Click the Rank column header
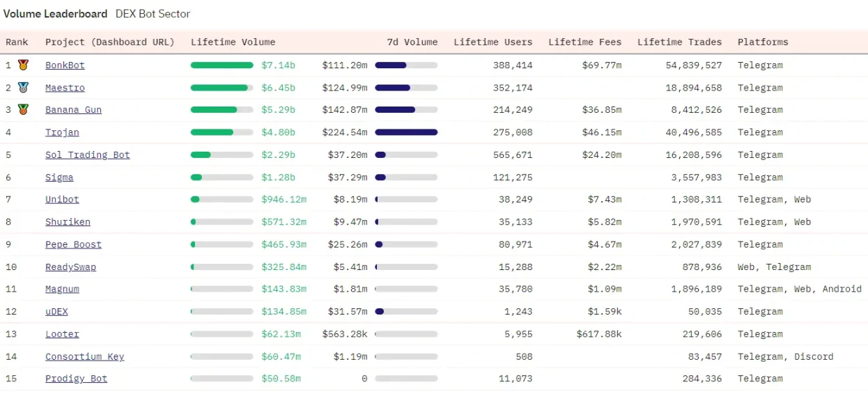Viewport: 868px width, 396px height. [17, 42]
